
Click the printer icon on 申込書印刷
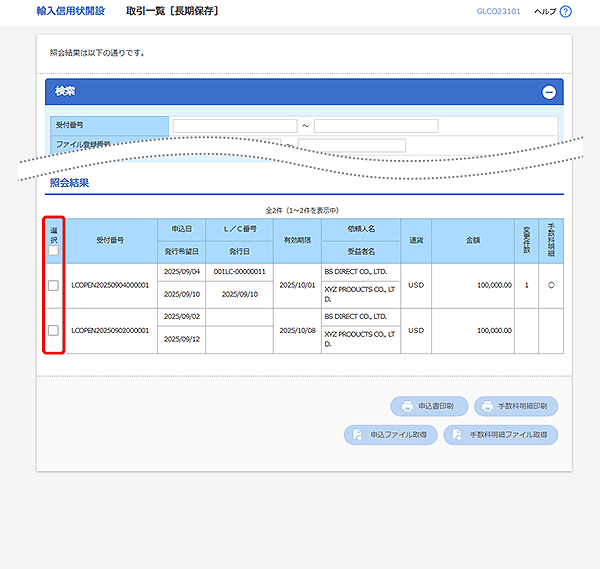[x=407, y=406]
